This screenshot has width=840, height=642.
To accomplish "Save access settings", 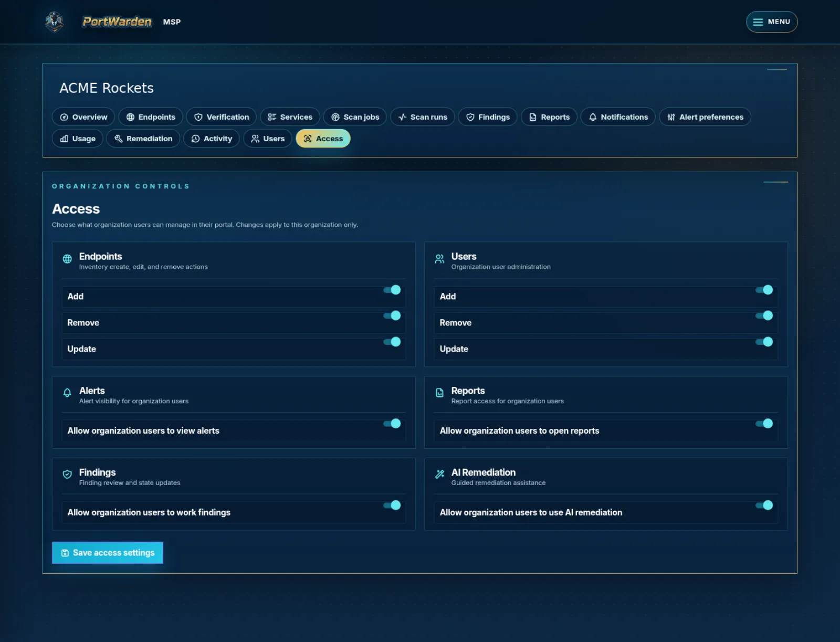I will pos(108,553).
